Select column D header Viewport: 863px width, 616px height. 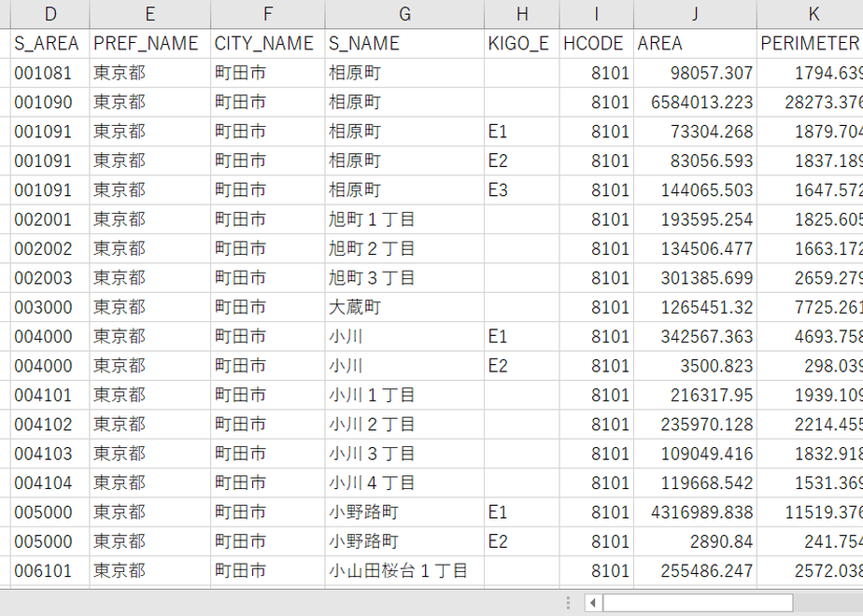(50, 14)
